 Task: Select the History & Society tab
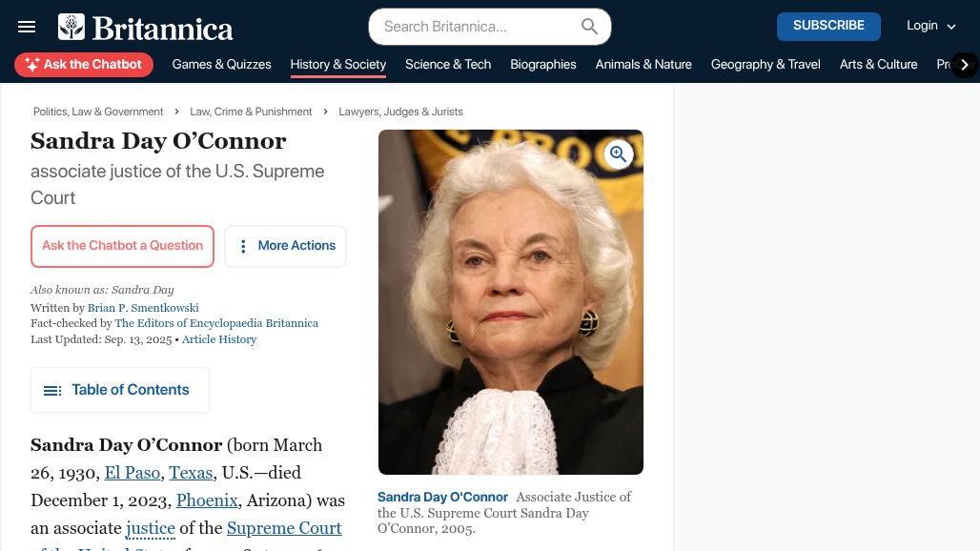coord(338,64)
